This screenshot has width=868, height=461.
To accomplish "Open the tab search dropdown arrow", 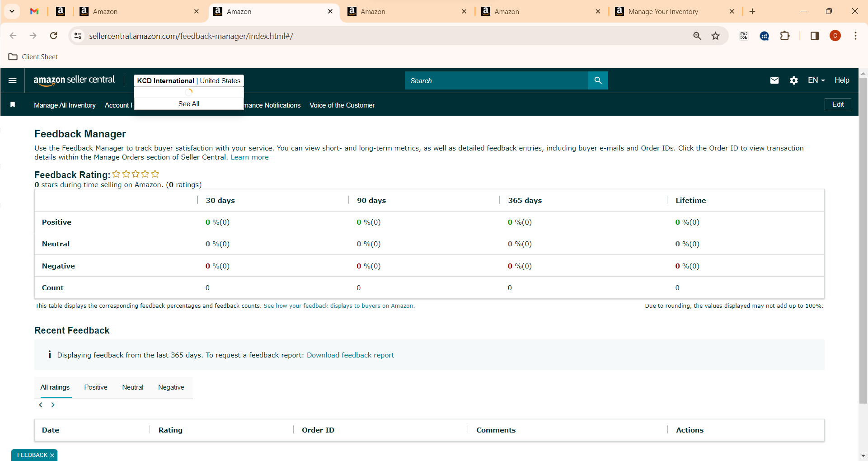I will 12,11.
